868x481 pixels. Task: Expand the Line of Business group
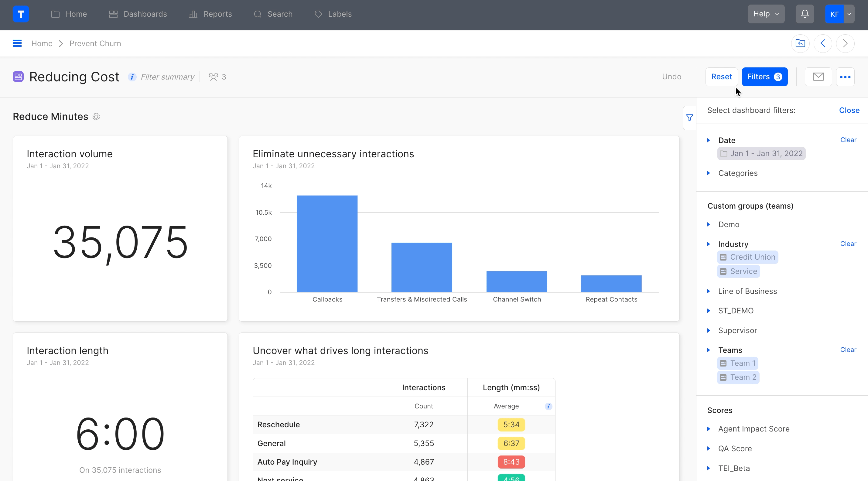click(747, 291)
